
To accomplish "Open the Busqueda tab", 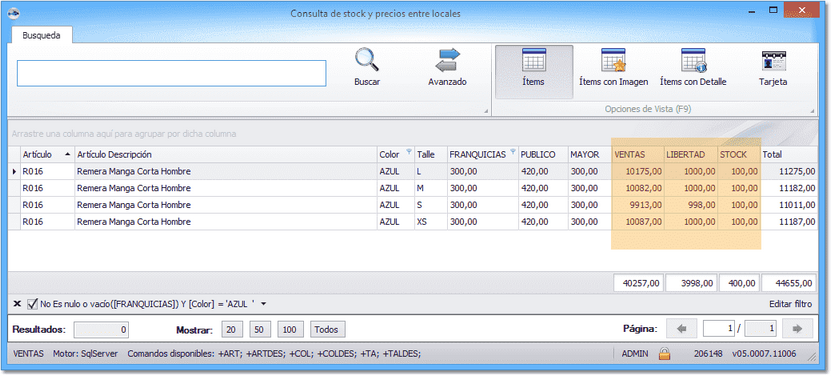I will [41, 36].
